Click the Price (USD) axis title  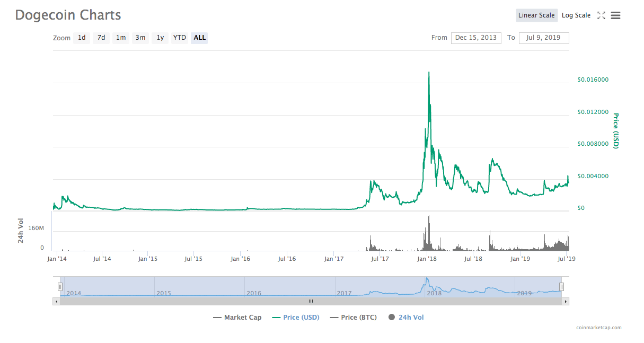point(616,130)
